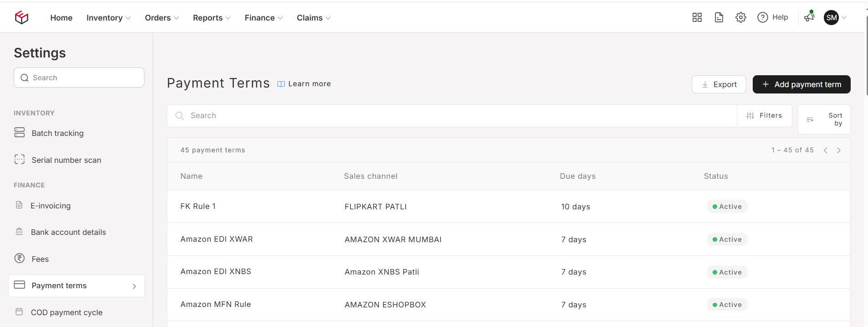Image resolution: width=868 pixels, height=327 pixels.
Task: Click the magnifier in Settings search
Action: coord(25,78)
